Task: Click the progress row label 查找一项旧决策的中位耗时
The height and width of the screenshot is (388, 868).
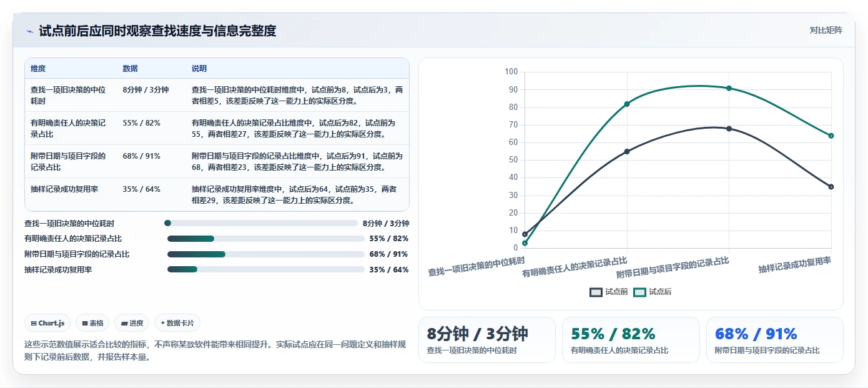Action: 69,223
